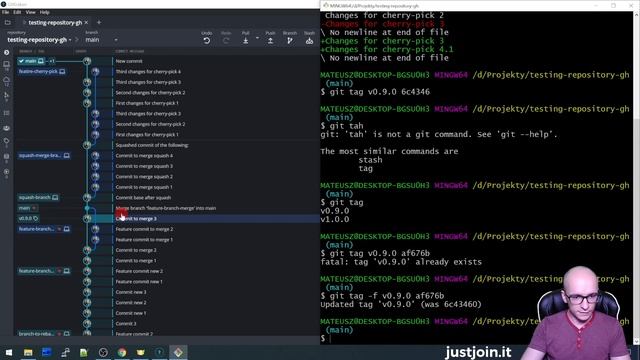Expand the left sidebar panel arrow
Viewport: 640px width, 360px height.
tap(7, 53)
